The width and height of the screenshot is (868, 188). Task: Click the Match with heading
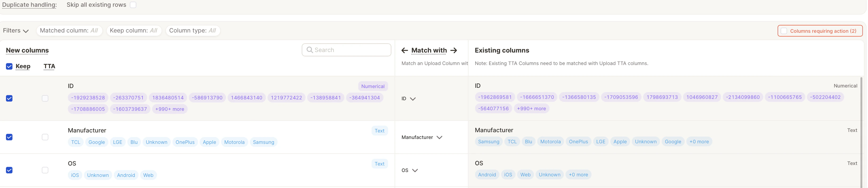coord(429,51)
